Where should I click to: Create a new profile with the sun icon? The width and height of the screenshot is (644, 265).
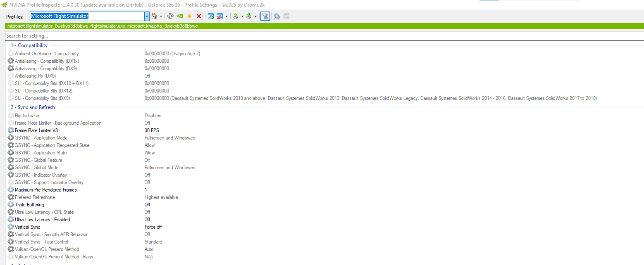point(189,16)
